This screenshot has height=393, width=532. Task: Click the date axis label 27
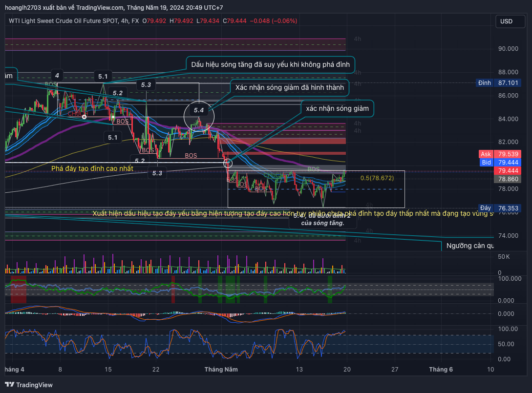pos(395,370)
